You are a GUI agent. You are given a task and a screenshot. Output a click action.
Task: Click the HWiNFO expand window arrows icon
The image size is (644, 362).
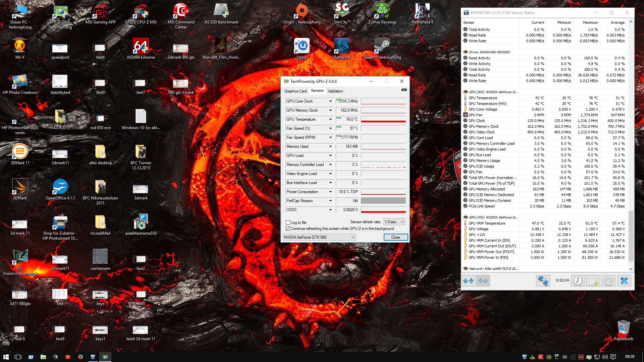tap(468, 281)
